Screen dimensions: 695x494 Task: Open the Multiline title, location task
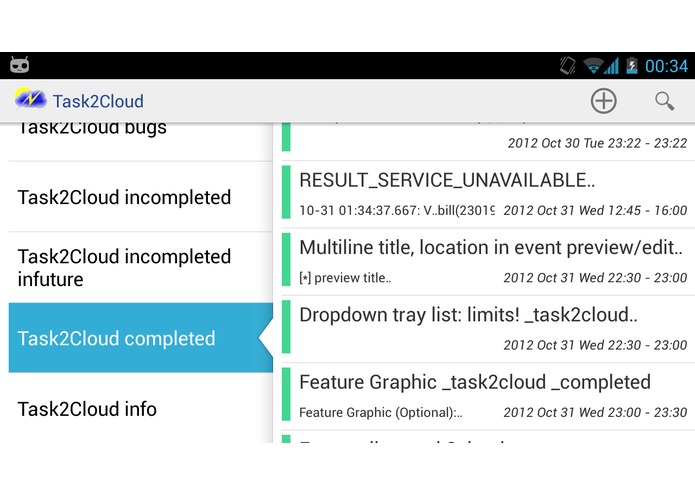coord(488,261)
